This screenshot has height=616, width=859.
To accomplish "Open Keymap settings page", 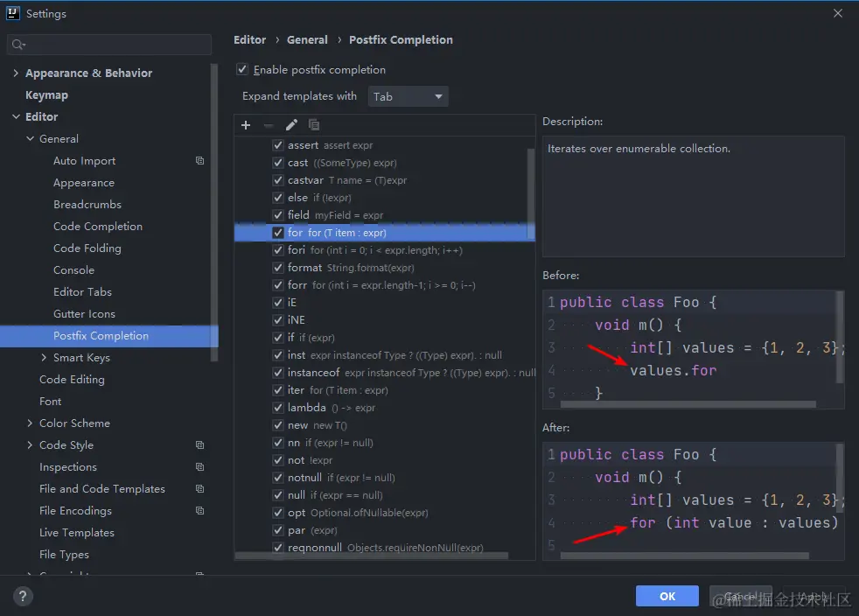I will point(46,94).
